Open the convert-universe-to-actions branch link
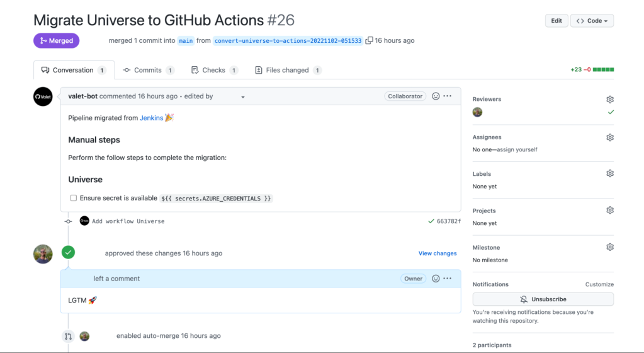644x353 pixels. pos(288,41)
